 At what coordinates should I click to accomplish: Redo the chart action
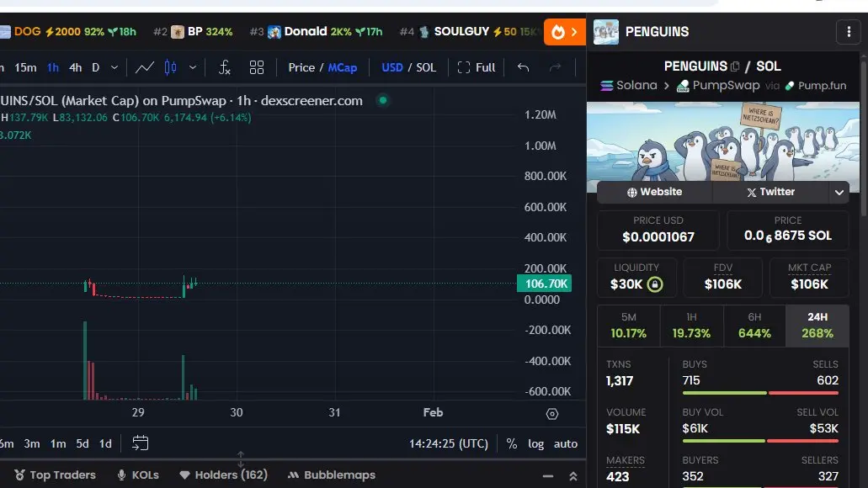point(555,67)
